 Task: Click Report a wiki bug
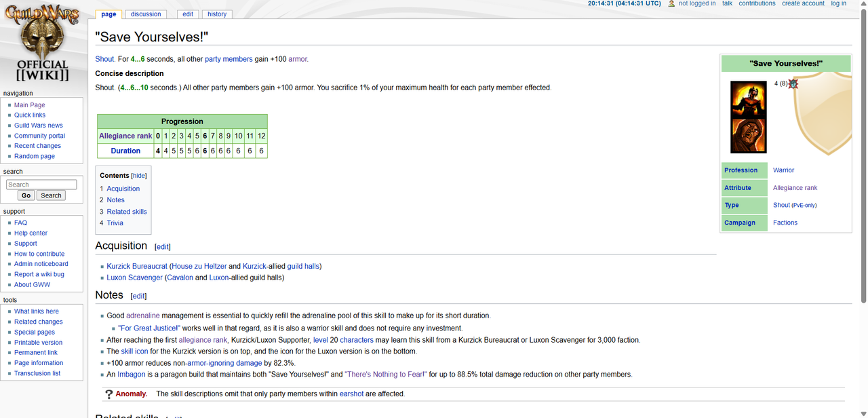tap(39, 274)
